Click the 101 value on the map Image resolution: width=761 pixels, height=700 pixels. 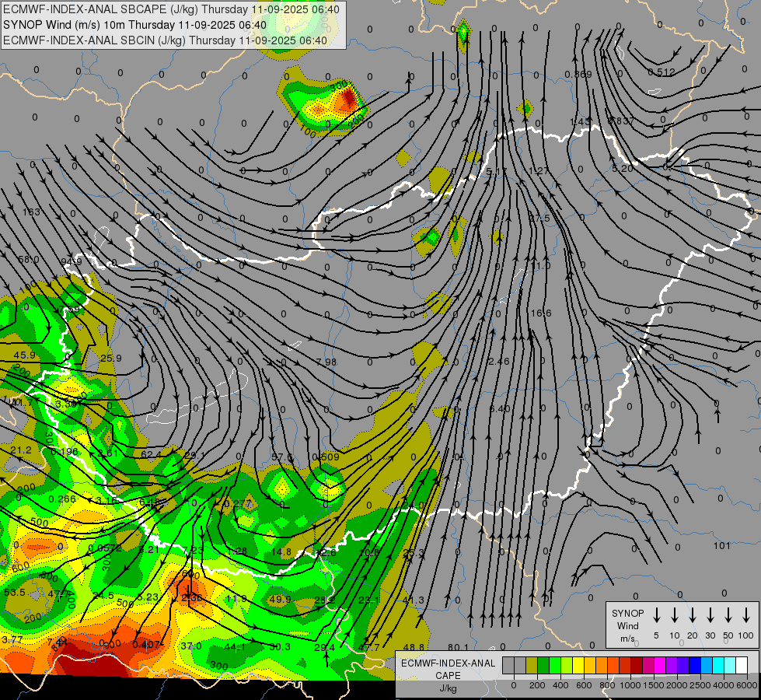(721, 545)
